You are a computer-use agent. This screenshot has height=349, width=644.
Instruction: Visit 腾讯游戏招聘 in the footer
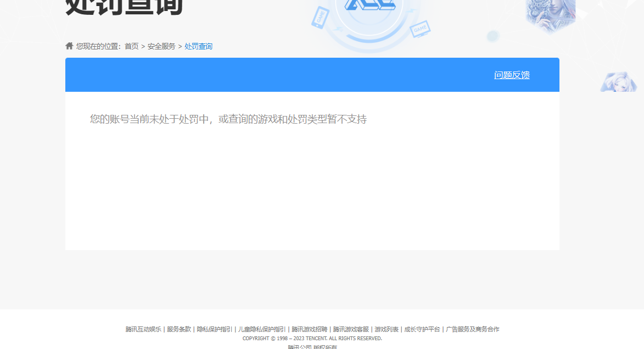[309, 329]
